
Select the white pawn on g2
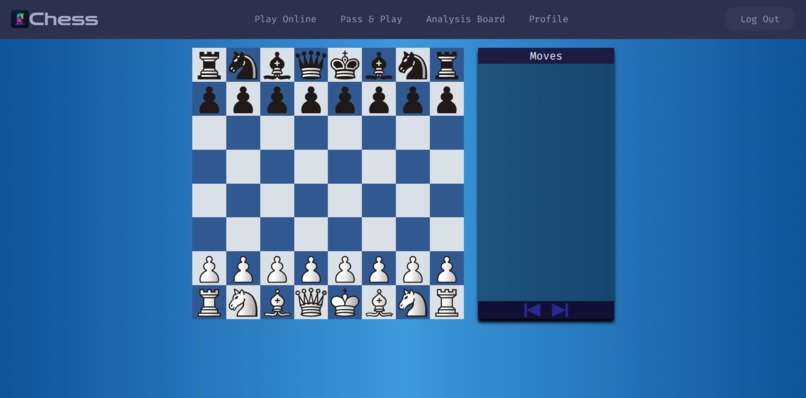click(x=413, y=268)
